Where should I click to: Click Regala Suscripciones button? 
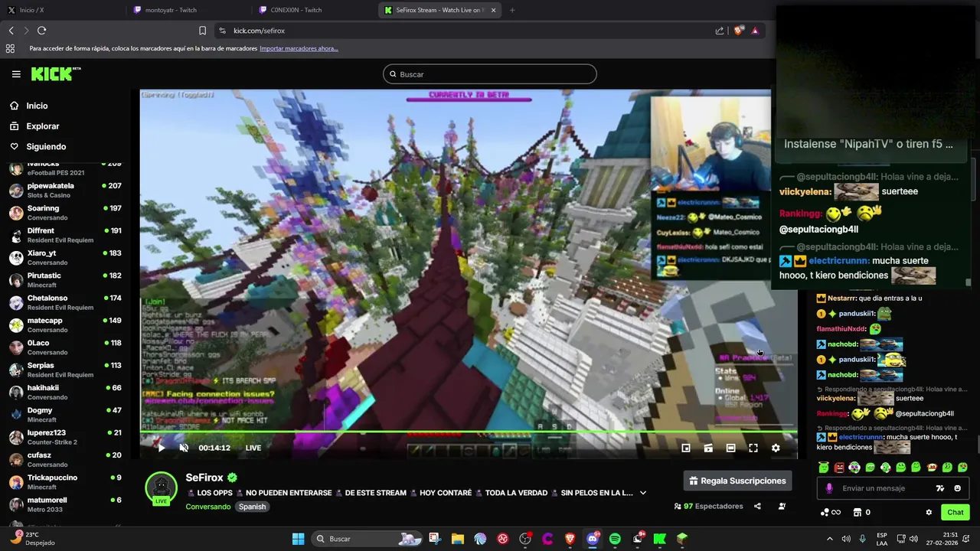pyautogui.click(x=737, y=481)
